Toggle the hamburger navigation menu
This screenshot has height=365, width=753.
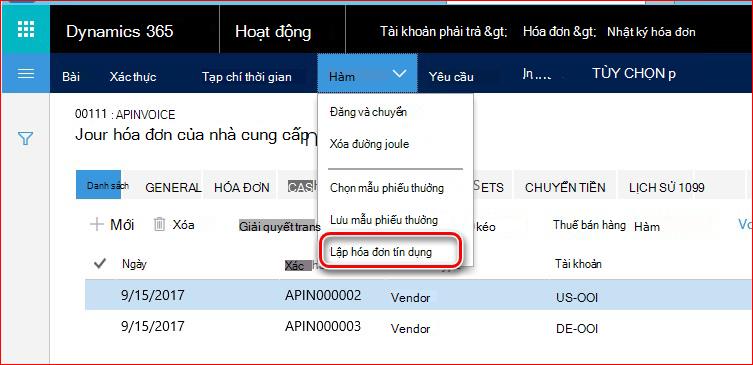(25, 74)
